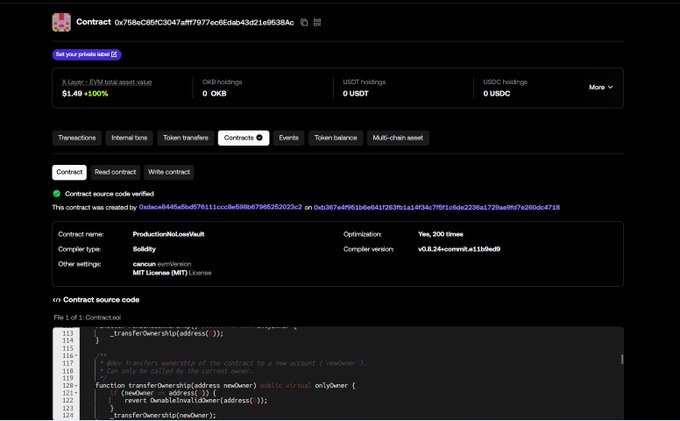Collapse the code fold at line 121
680x421 pixels.
coord(76,393)
